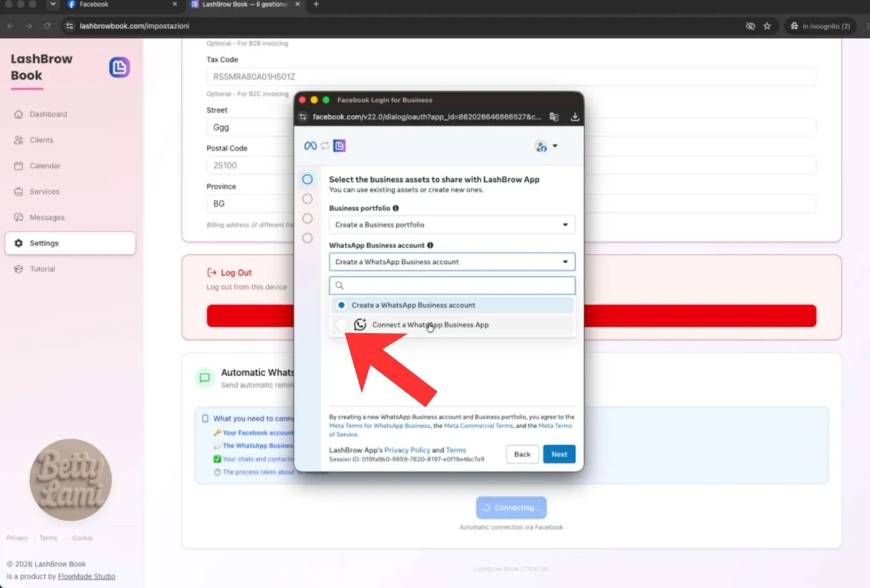The image size is (870, 588).
Task: Click the third step circle in dialog
Action: click(x=307, y=219)
